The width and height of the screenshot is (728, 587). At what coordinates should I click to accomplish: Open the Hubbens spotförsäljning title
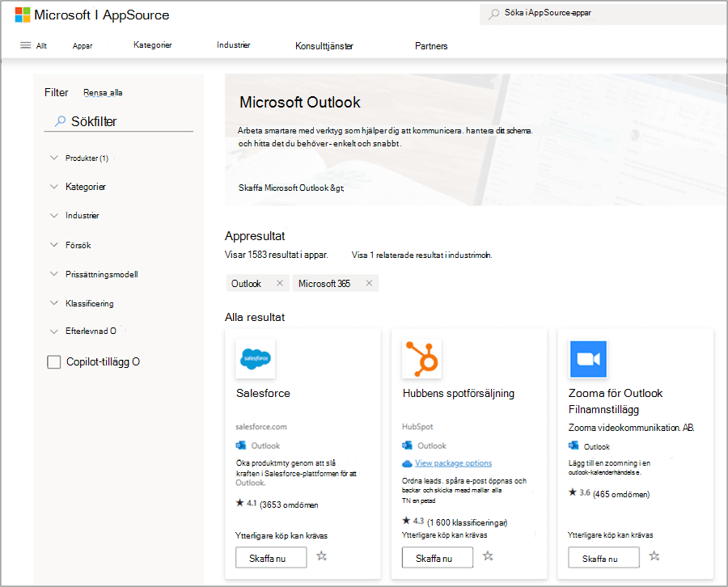[459, 394]
